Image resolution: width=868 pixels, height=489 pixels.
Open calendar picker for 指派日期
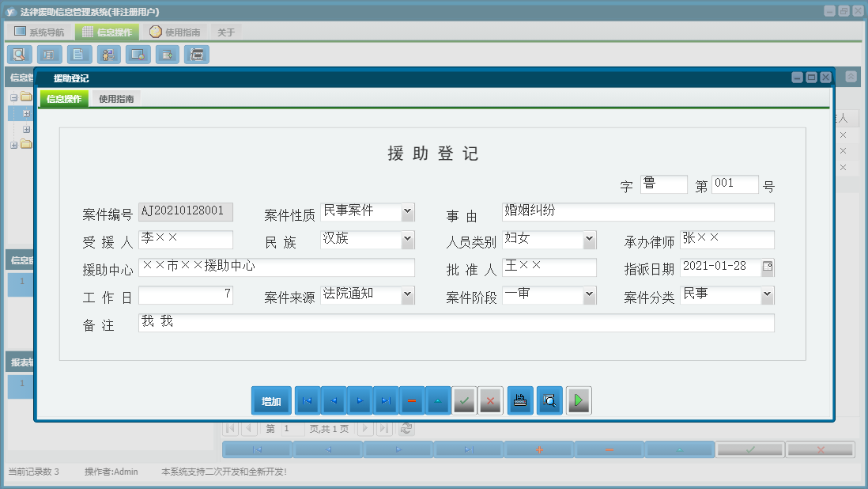click(x=768, y=267)
